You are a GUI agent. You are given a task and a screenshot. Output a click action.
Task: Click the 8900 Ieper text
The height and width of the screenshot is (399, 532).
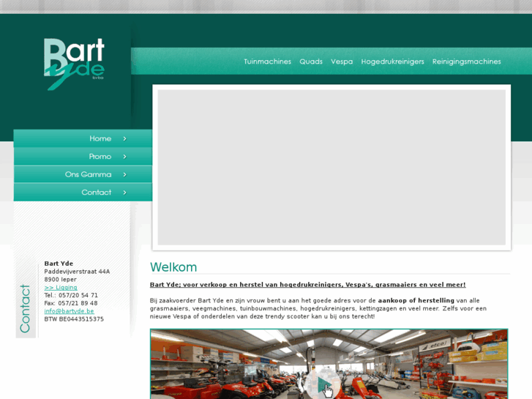coord(61,279)
